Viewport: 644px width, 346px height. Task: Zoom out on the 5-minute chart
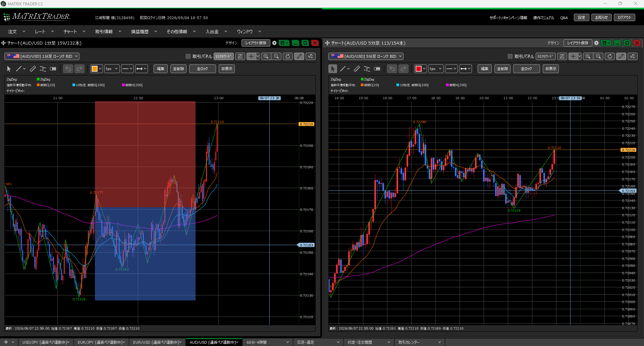coord(598,56)
